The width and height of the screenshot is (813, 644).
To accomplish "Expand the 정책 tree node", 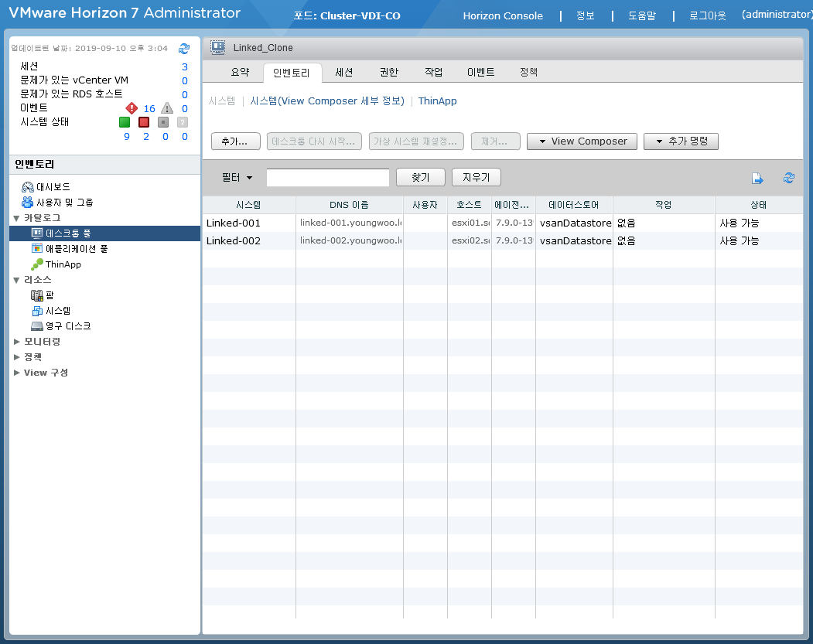I will pyautogui.click(x=16, y=357).
